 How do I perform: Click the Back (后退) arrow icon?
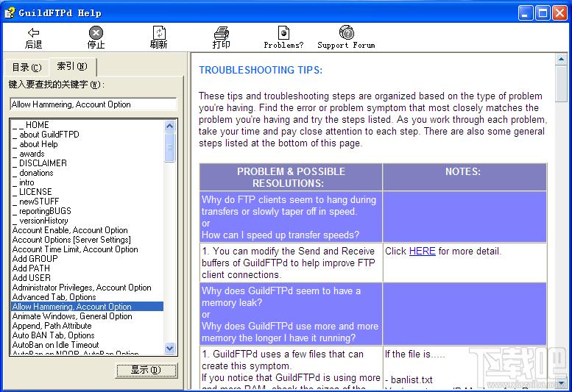click(33, 33)
